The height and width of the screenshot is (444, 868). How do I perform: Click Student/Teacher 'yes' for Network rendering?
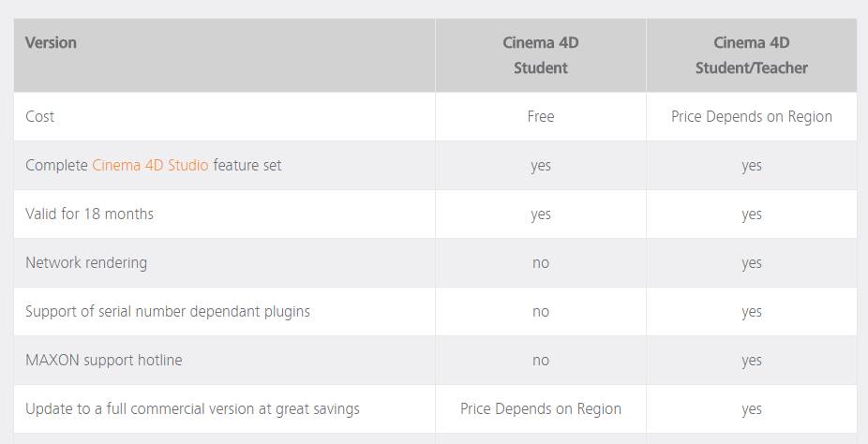tap(751, 264)
